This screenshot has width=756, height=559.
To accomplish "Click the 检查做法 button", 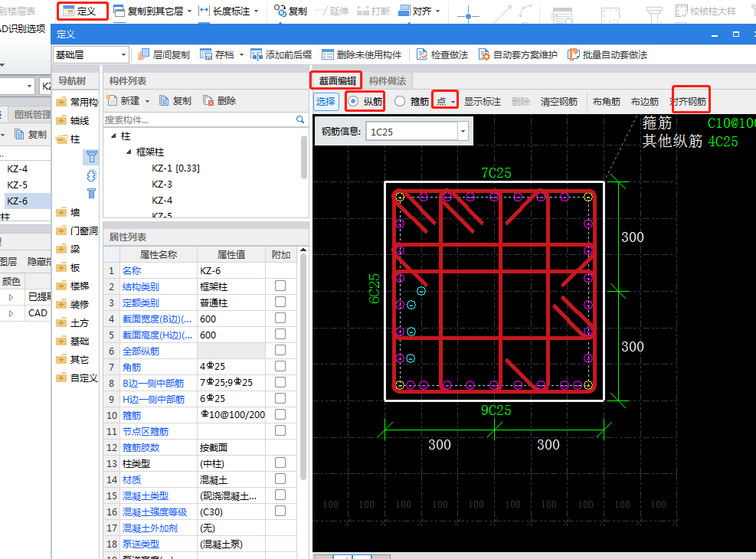I will (442, 55).
